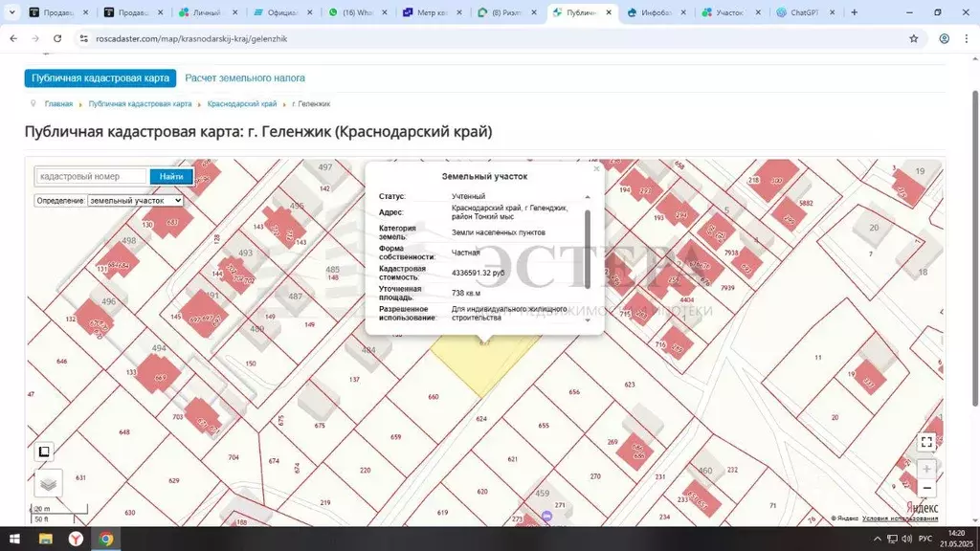Click the Найти search button
Screen dimensions: 980x551
point(171,177)
